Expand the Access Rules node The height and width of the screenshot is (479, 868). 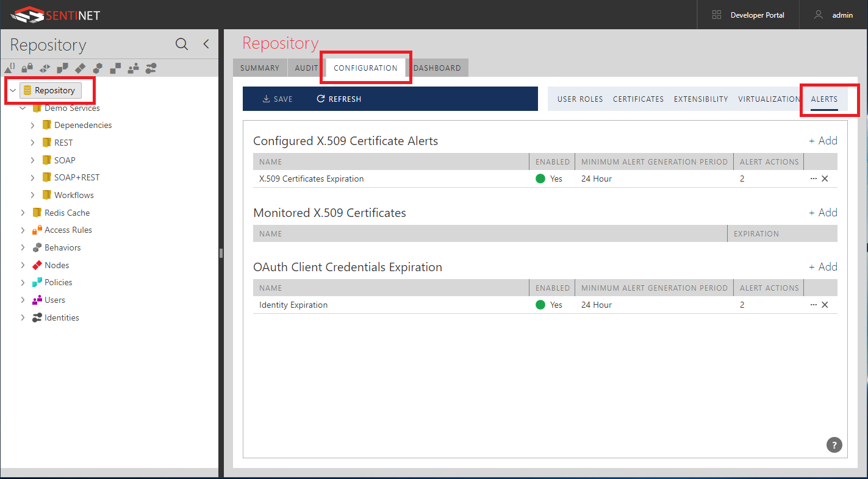pos(23,230)
